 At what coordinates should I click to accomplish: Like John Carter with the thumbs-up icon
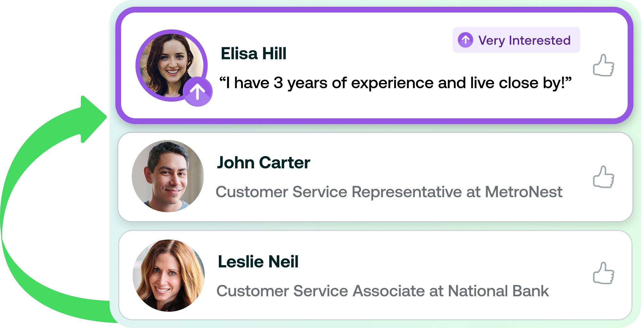pyautogui.click(x=603, y=177)
